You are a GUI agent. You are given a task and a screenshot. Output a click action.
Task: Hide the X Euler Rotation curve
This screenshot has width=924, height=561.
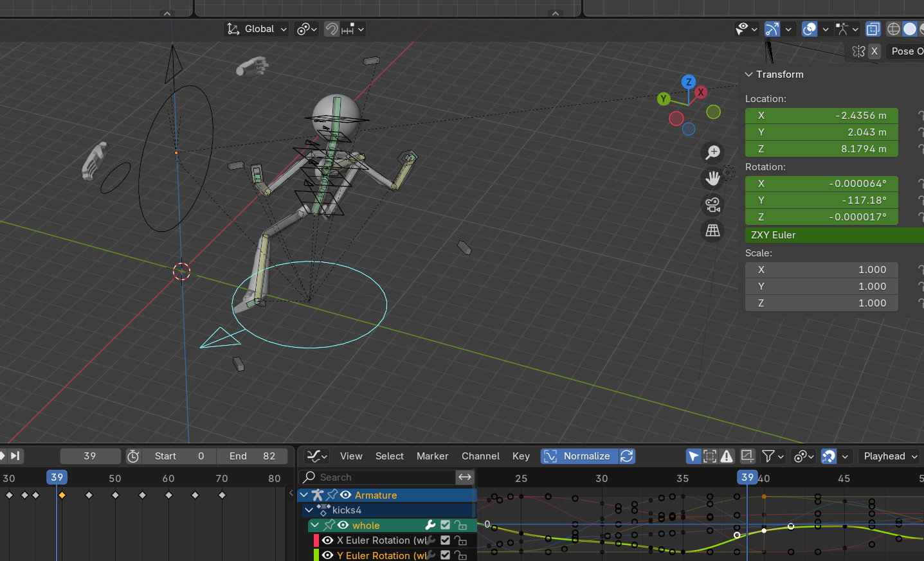tap(328, 540)
